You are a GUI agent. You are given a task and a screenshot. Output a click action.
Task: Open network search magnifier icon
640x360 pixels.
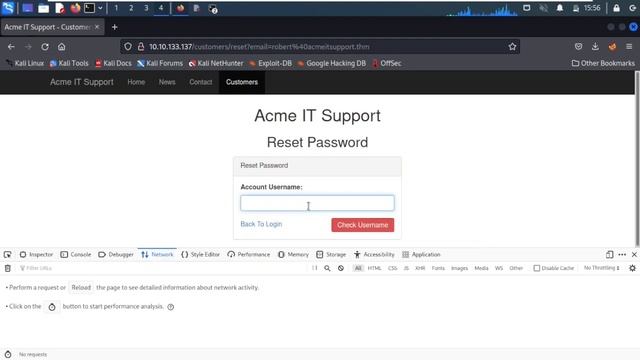(x=327, y=268)
